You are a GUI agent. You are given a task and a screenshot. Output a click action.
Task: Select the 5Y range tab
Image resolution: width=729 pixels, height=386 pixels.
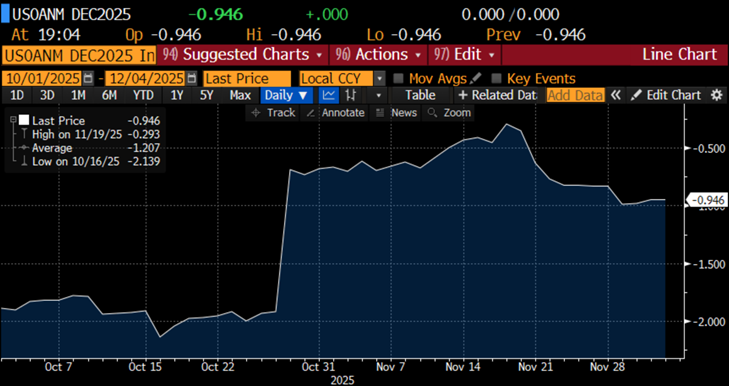tap(206, 95)
